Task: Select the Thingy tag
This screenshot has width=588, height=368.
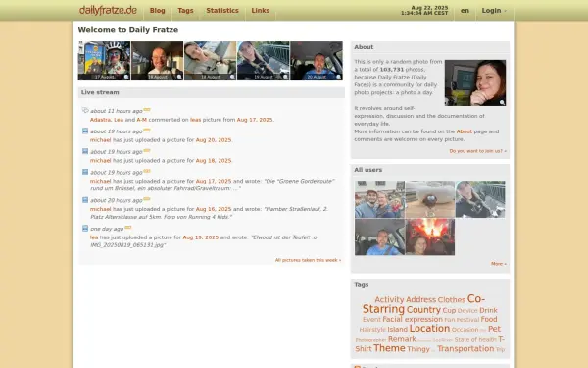Action: [x=418, y=349]
